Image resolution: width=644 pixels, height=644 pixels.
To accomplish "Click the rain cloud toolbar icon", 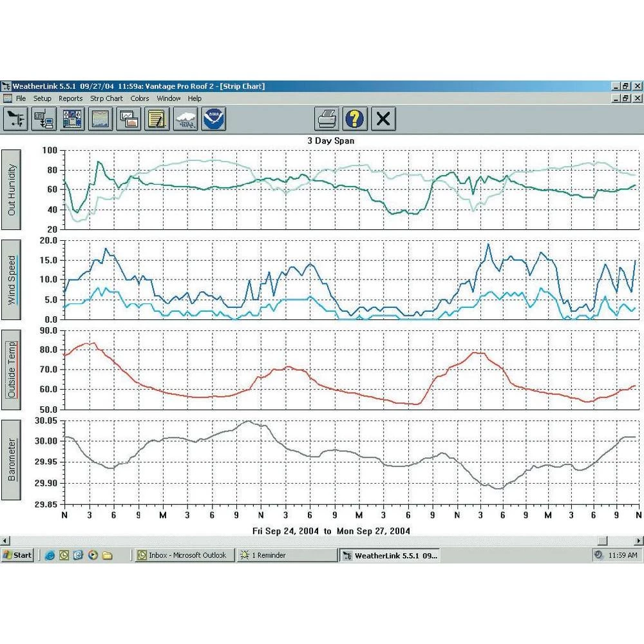I will pyautogui.click(x=185, y=118).
